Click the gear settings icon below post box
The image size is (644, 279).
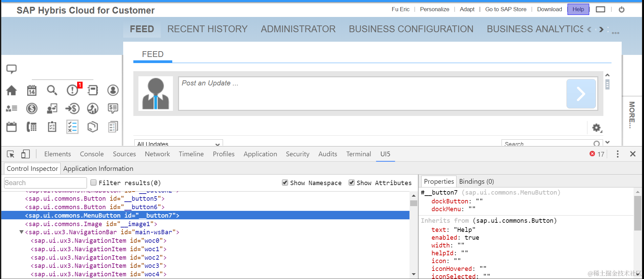click(597, 128)
